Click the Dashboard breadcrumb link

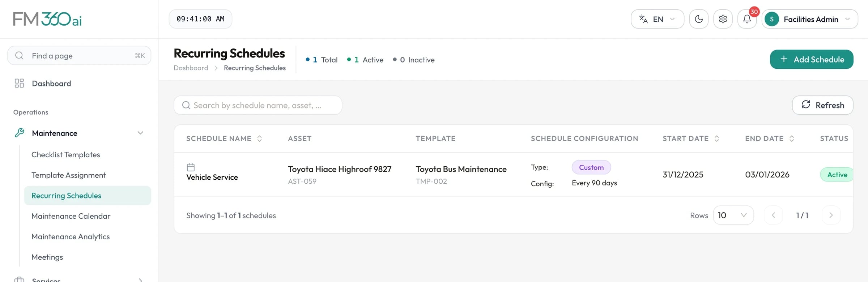(x=191, y=68)
